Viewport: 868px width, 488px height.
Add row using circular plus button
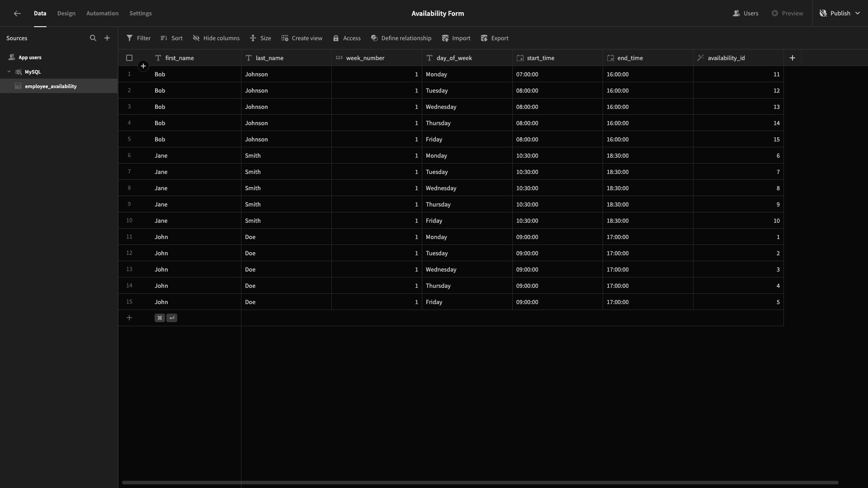pyautogui.click(x=143, y=66)
